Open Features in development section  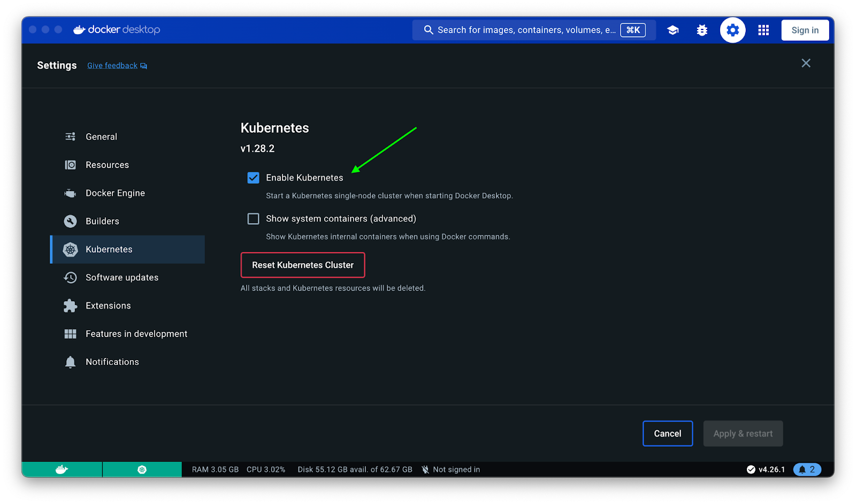(136, 334)
